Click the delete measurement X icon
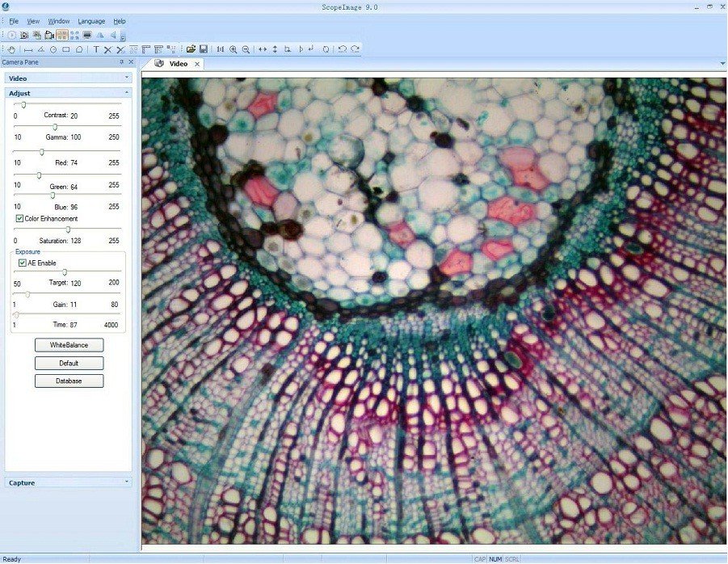 108,49
